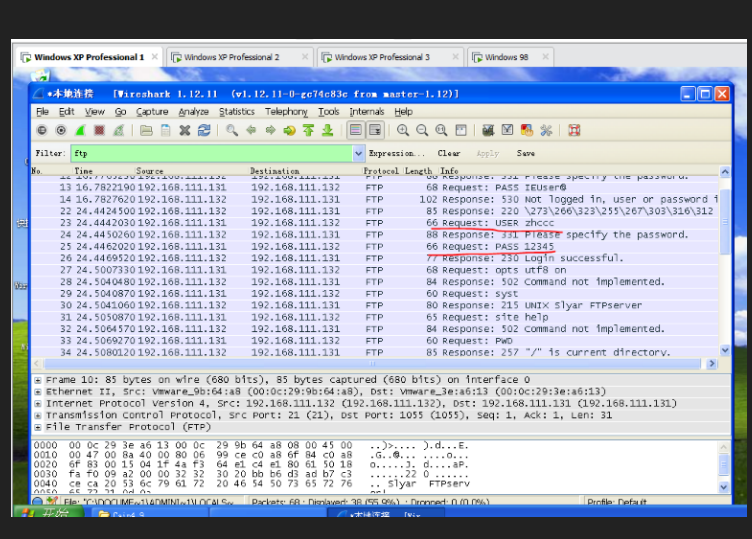Click the red stop capture icon
752x539 pixels.
(x=99, y=130)
